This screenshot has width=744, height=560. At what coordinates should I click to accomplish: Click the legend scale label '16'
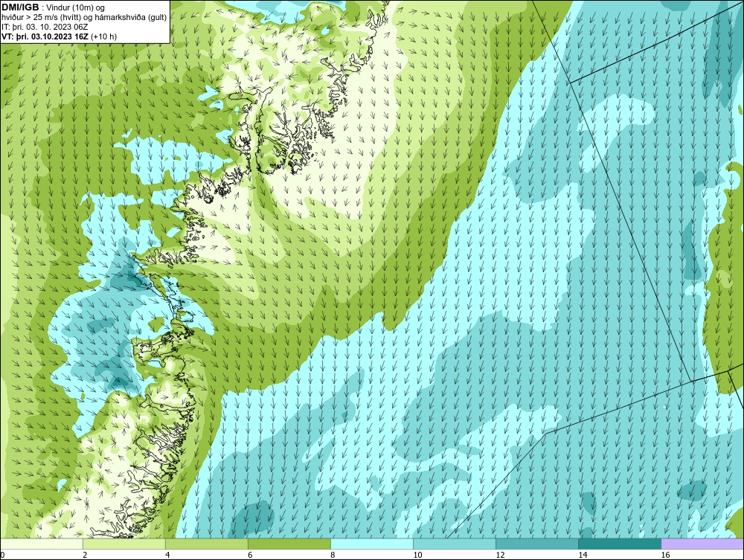coord(665,555)
